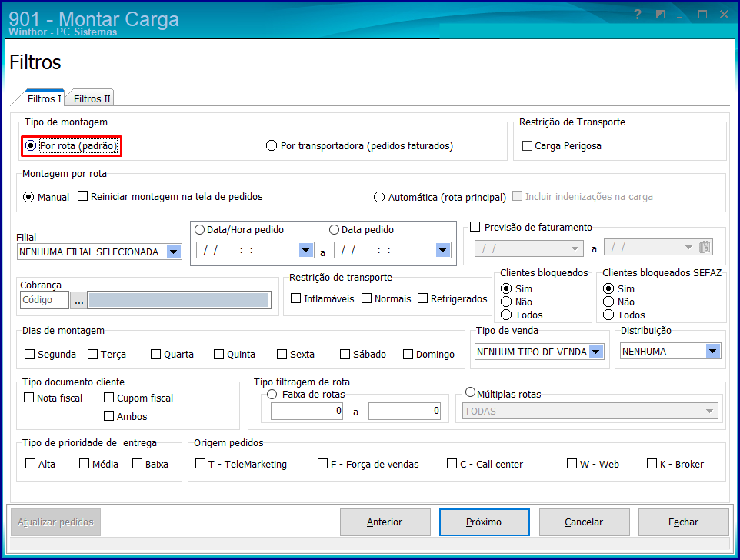
Task: Select Sim under Clientes bloqueados SEFAZ
Action: [x=608, y=288]
